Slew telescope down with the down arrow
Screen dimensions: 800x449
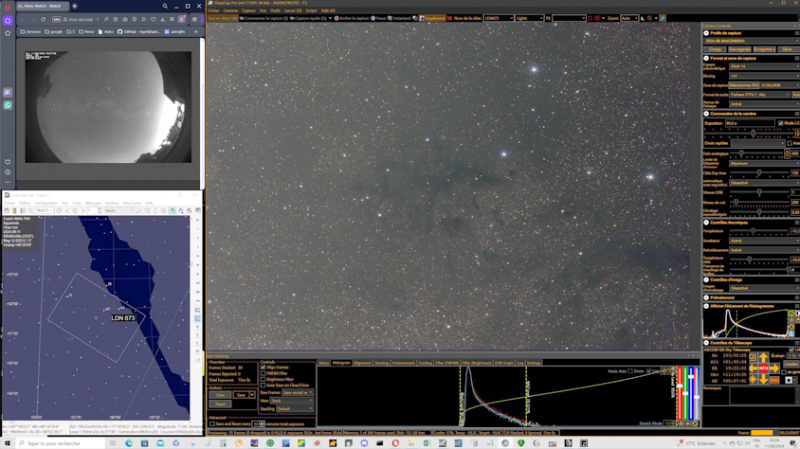763,379
